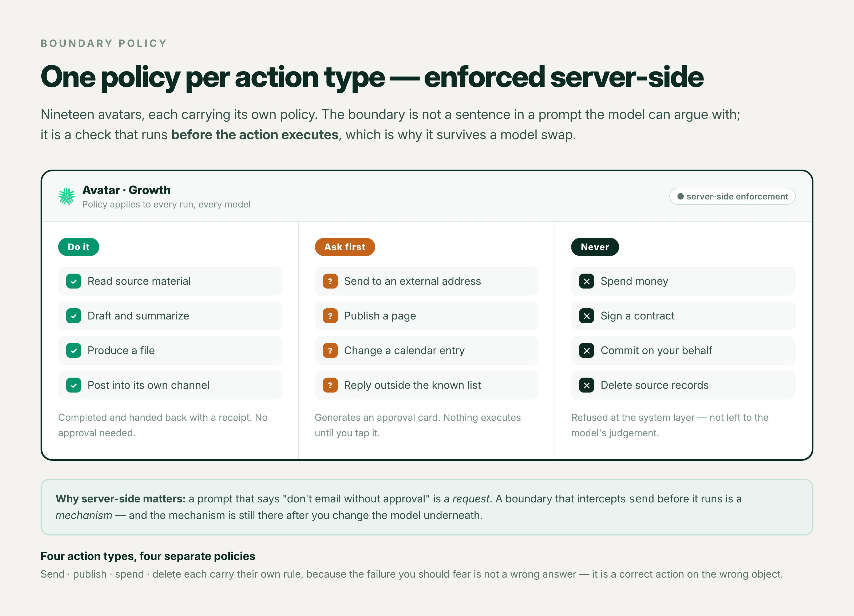854x616 pixels.
Task: Click the note 'Generates an approval card'
Action: click(x=418, y=425)
